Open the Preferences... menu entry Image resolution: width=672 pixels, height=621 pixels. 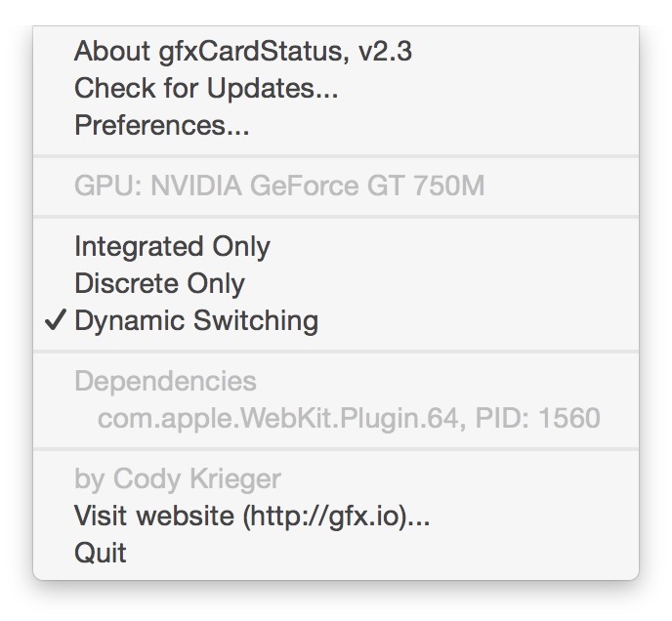(x=161, y=126)
